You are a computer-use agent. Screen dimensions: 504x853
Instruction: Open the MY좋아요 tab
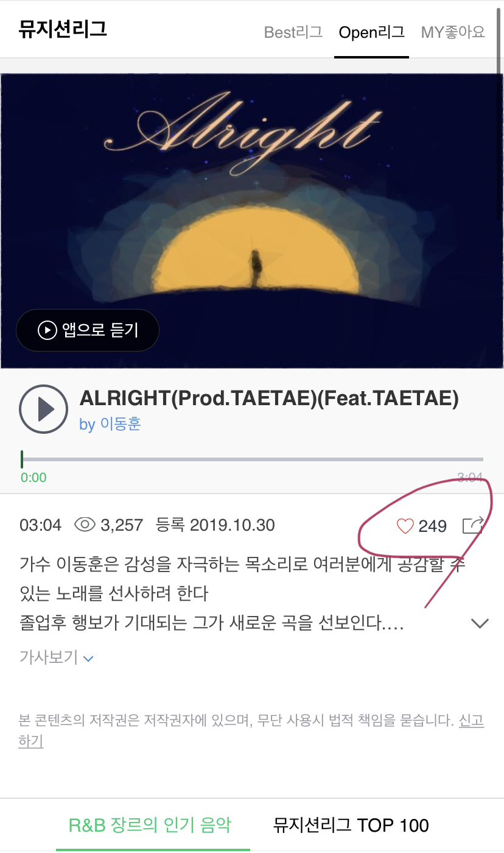click(453, 32)
